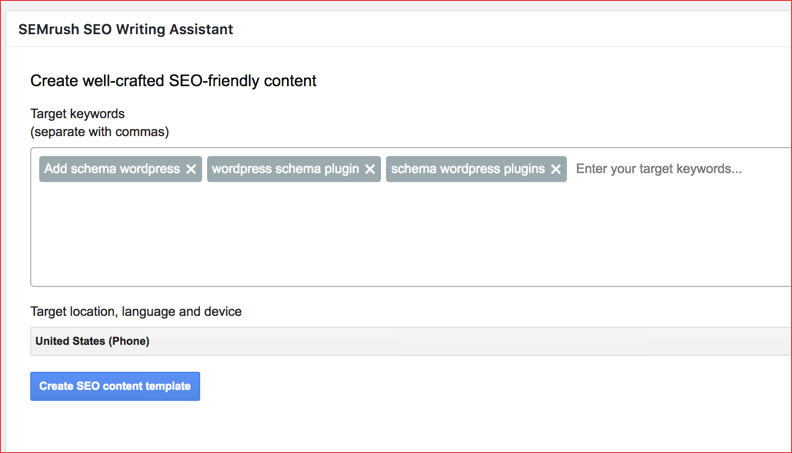Click blank space right of the Create button
This screenshot has height=453, width=792.
pyautogui.click(x=450, y=386)
